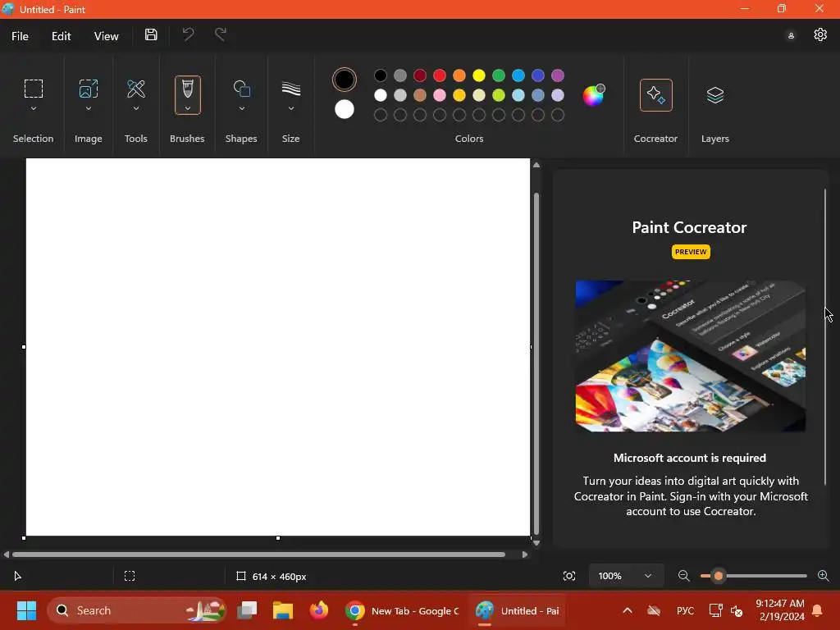Click the Cocreator promotional image

tap(691, 356)
